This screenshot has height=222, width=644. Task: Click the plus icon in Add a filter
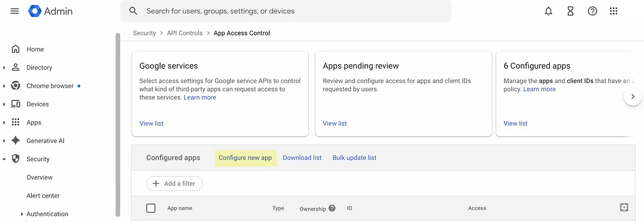(156, 183)
